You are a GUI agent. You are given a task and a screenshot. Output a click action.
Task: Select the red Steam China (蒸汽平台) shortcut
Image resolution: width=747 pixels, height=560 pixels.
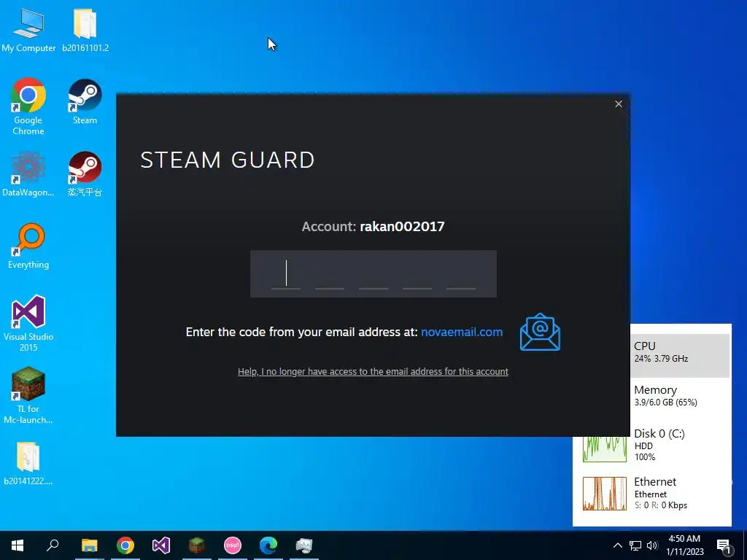point(85,174)
